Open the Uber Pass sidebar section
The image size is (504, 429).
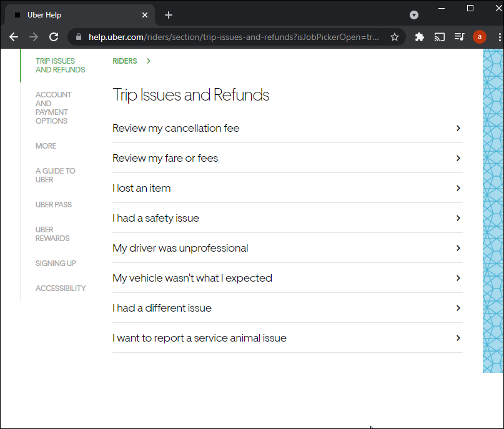click(x=53, y=205)
